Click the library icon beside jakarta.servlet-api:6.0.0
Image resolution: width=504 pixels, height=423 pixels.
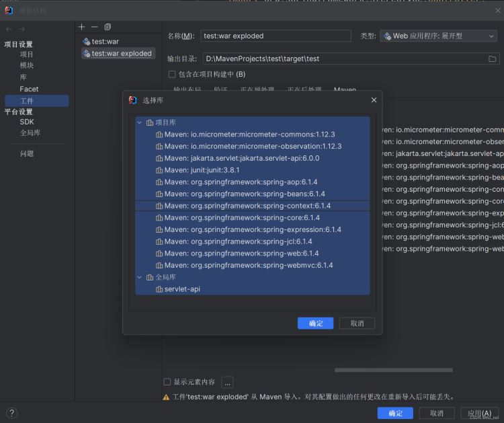159,158
